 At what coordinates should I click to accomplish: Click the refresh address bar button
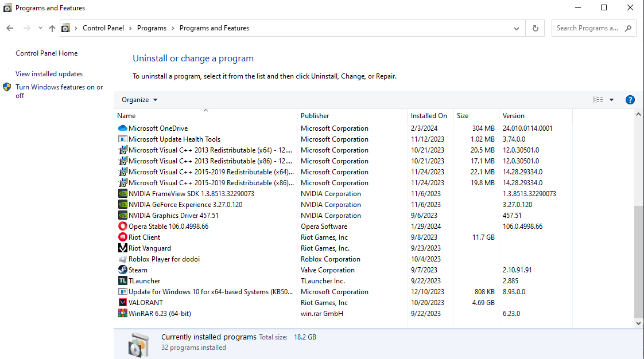535,28
